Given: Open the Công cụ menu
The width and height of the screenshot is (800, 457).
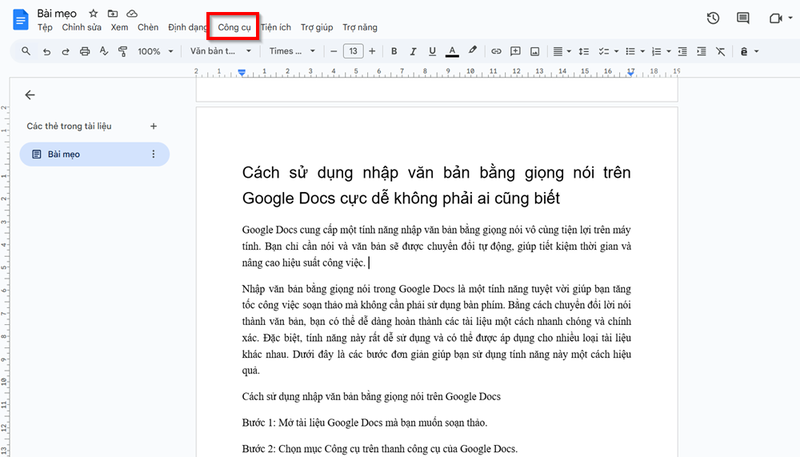Looking at the screenshot, I should pyautogui.click(x=234, y=27).
